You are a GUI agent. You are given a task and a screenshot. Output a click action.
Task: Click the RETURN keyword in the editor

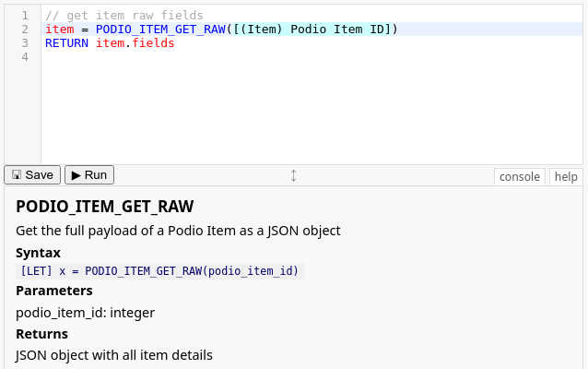pyautogui.click(x=67, y=43)
